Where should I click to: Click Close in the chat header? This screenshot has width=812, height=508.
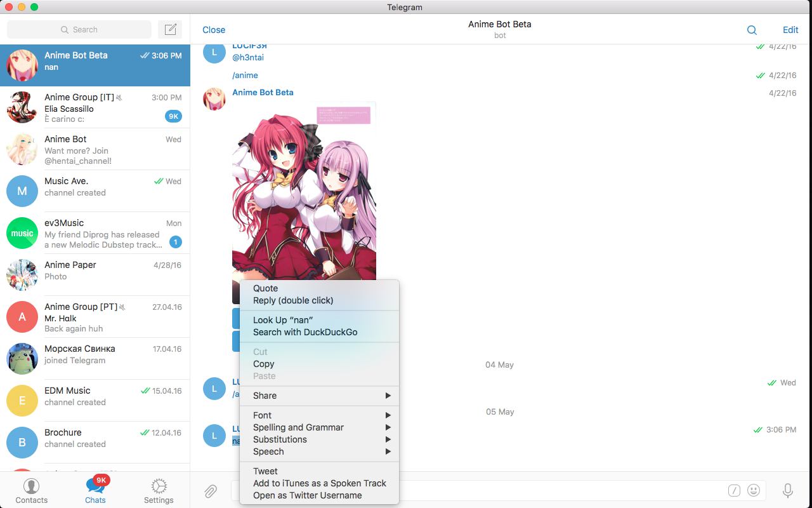[x=214, y=30]
